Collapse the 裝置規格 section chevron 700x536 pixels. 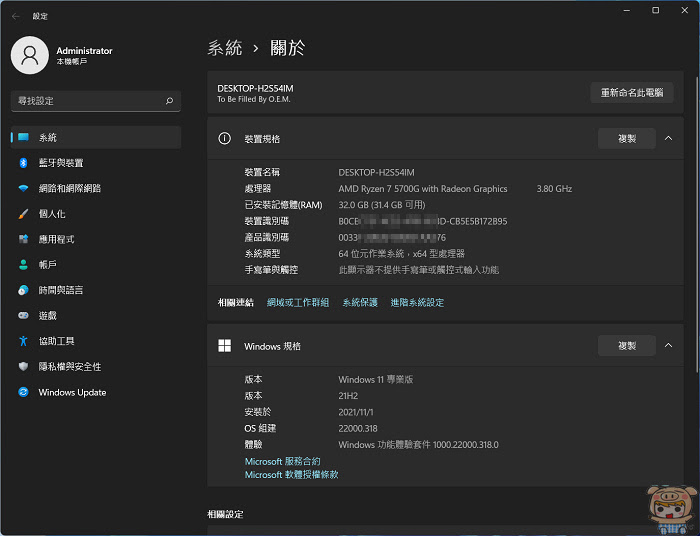(x=668, y=138)
